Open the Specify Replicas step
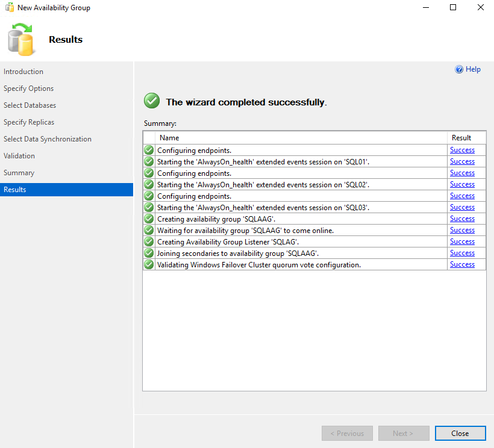Viewport: 494px width, 448px height. point(29,122)
